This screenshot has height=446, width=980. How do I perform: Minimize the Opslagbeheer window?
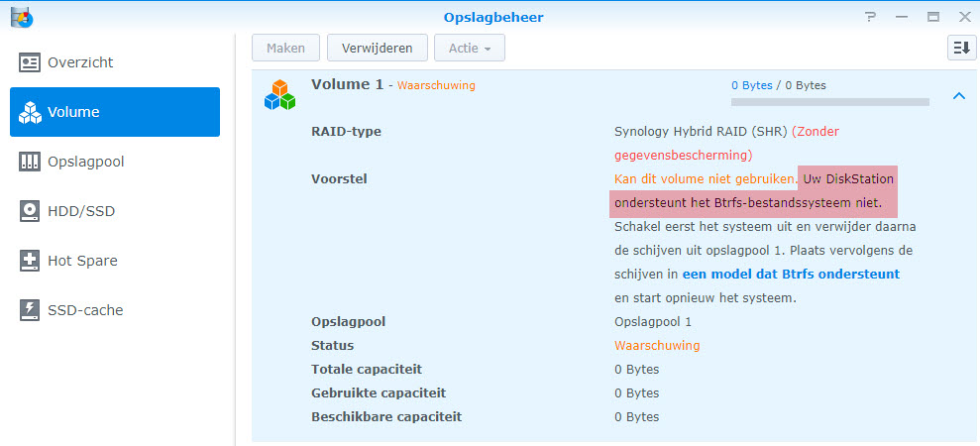coord(902,18)
